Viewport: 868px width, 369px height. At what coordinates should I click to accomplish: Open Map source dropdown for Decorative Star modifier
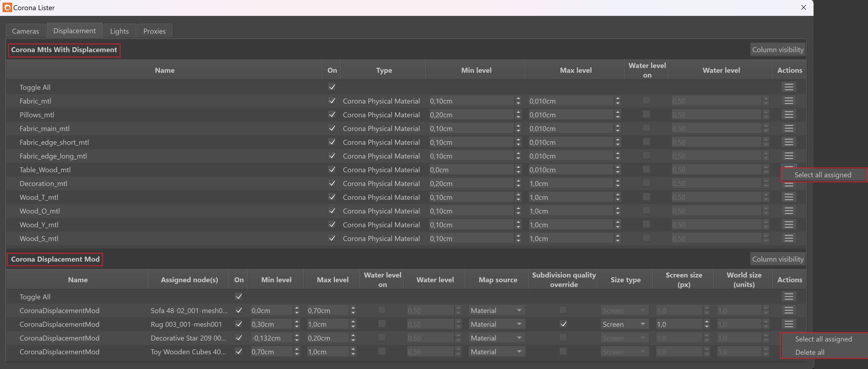click(497, 338)
